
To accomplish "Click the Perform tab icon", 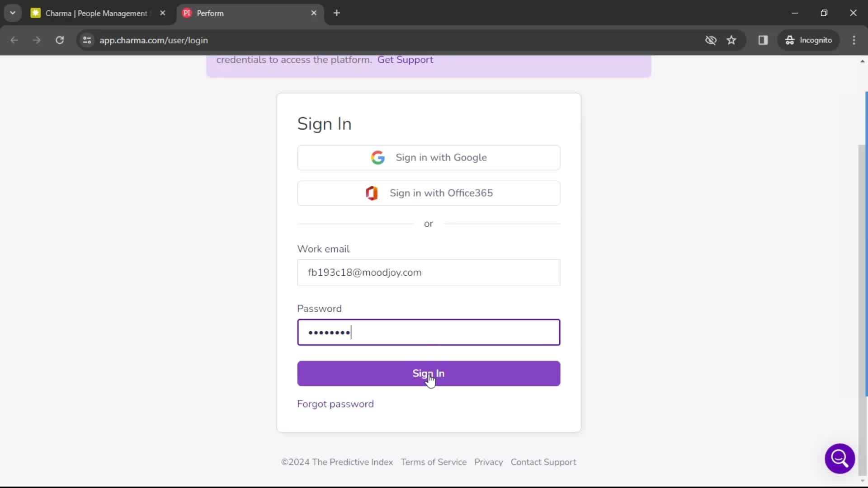I will pyautogui.click(x=187, y=13).
